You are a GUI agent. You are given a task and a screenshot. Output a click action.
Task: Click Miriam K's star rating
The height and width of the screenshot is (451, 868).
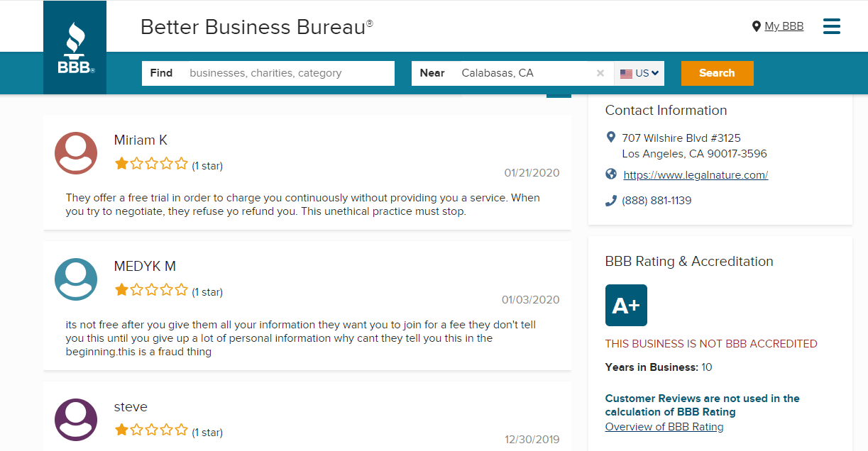[x=151, y=165]
